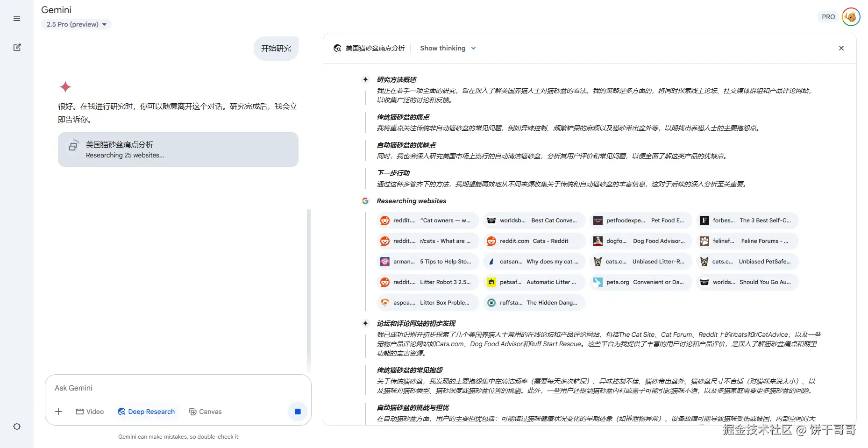868x448 pixels.
Task: Open the user profile avatar
Action: (x=851, y=17)
